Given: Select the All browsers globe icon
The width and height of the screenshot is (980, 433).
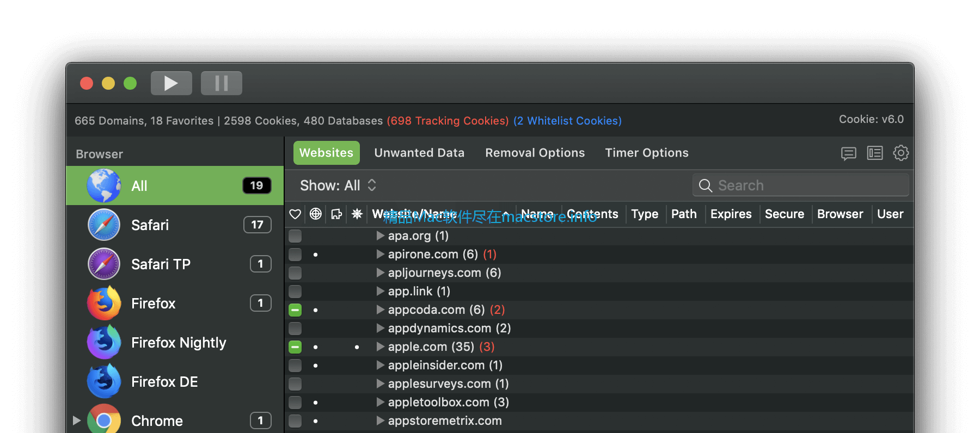Looking at the screenshot, I should click(x=104, y=185).
